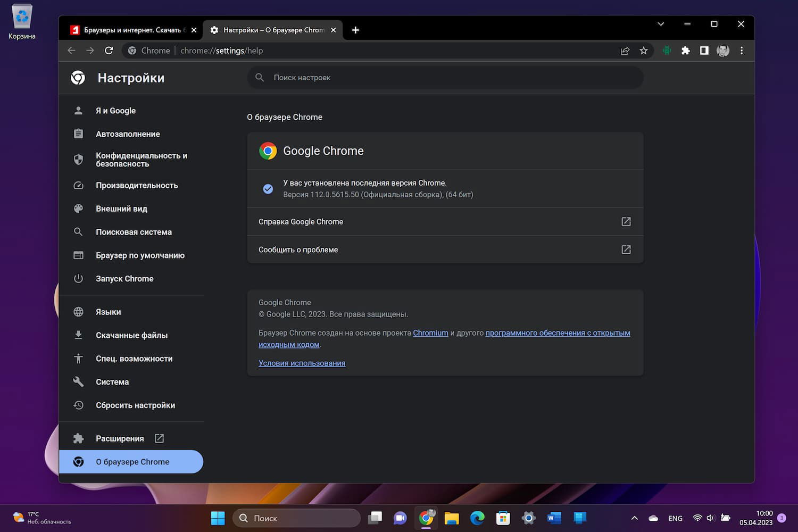Viewport: 798px width, 532px height.
Task: Click 'Сообщить о проблеме' row
Action: point(445,250)
